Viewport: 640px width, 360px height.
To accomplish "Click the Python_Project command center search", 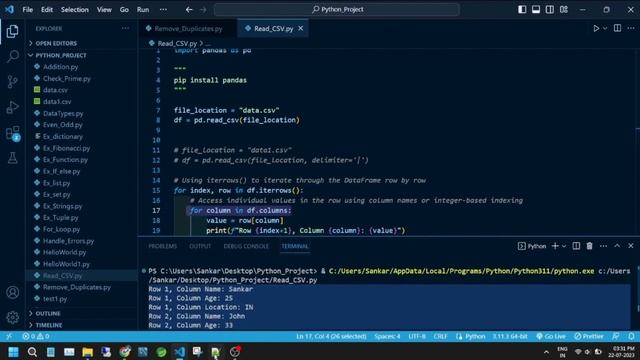I will coord(337,9).
